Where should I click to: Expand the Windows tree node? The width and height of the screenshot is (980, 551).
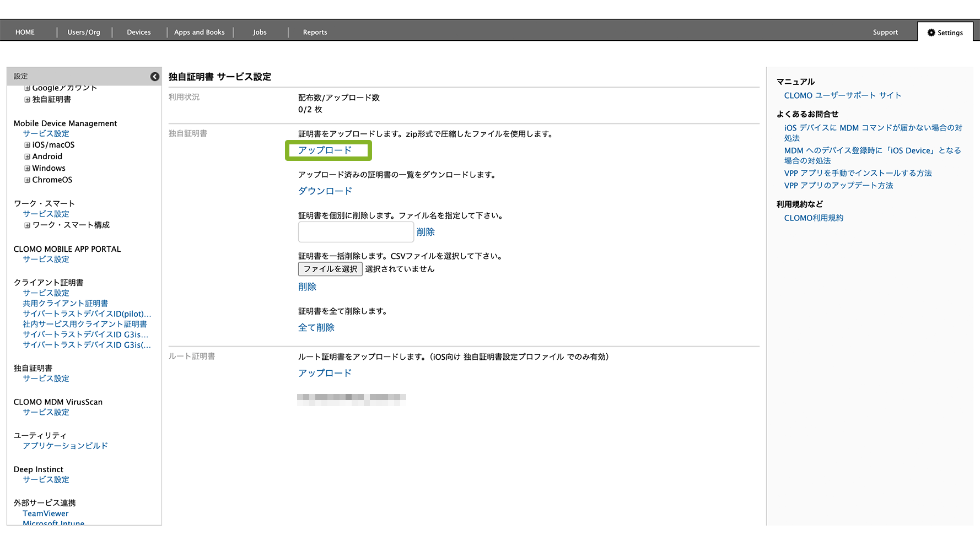coord(27,168)
